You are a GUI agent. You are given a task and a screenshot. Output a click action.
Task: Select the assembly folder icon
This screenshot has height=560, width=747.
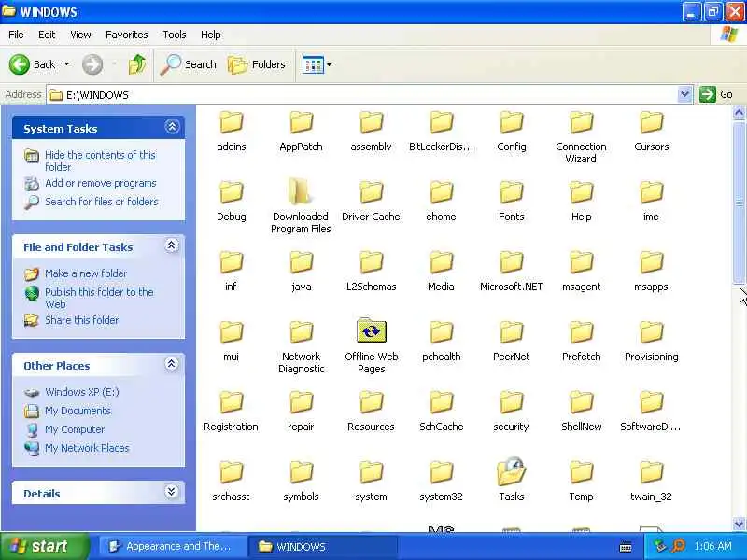pyautogui.click(x=371, y=122)
